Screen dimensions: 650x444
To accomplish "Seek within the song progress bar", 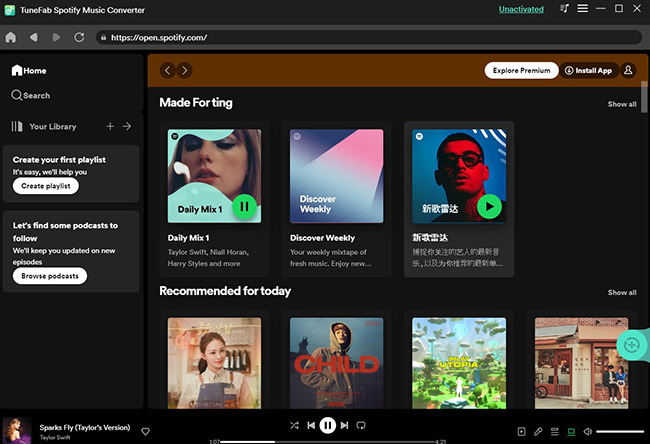I will point(327,442).
